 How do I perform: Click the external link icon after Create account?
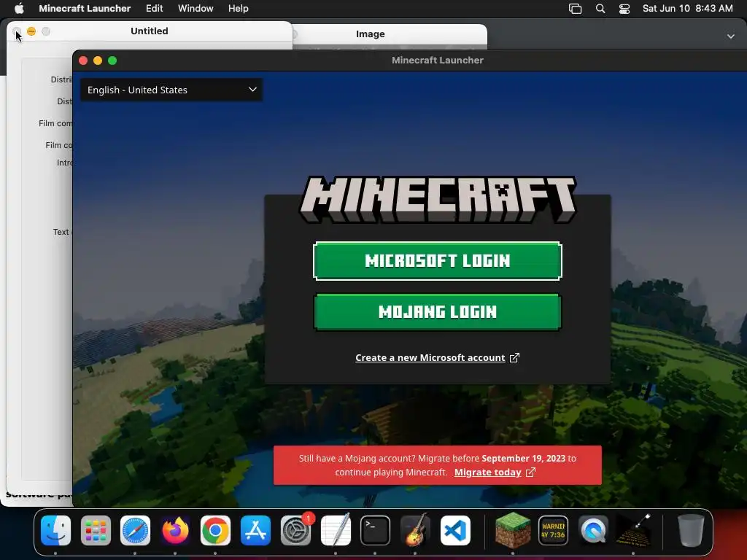pos(514,357)
